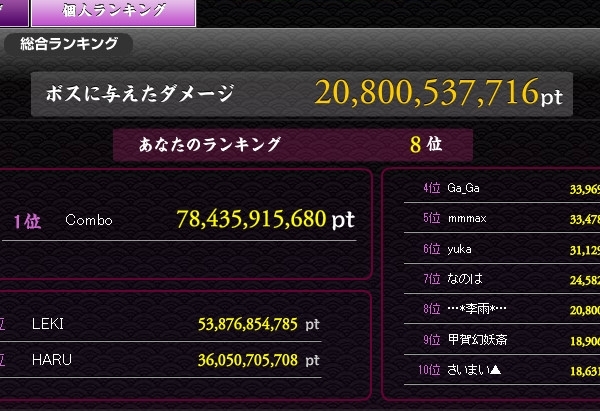Select the 総合ランキング pill label
The width and height of the screenshot is (600, 411).
pyautogui.click(x=68, y=44)
